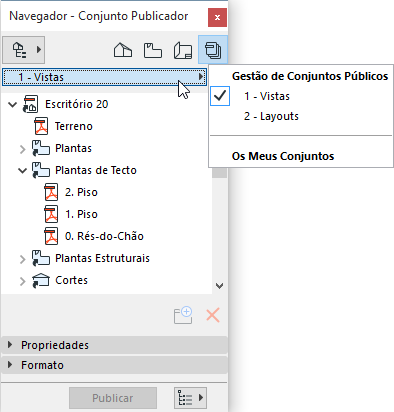The height and width of the screenshot is (412, 394).
Task: Click the folder icon beside Plantas Estruturais
Action: (41, 258)
